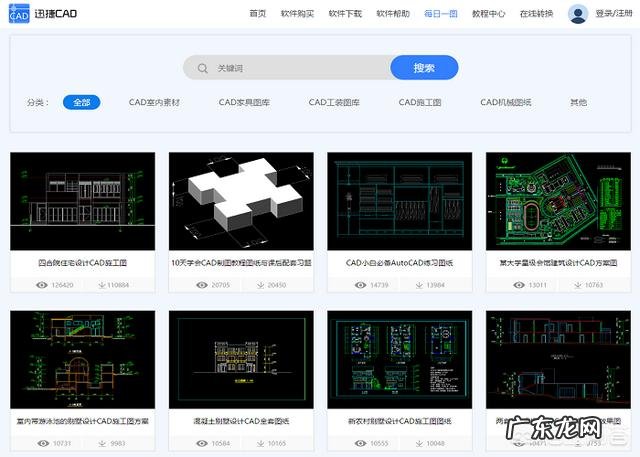This screenshot has height=457, width=640.
Task: Click the 迅捷CAD logo icon
Action: pyautogui.click(x=19, y=13)
